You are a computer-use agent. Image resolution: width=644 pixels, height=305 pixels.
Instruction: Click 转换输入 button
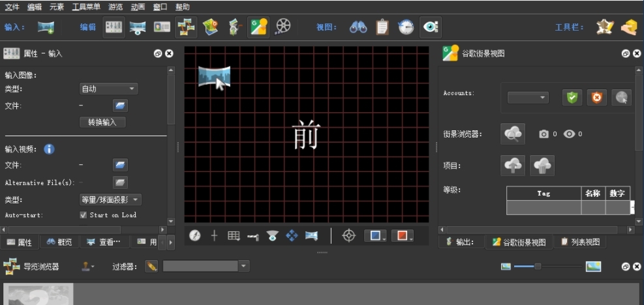point(102,123)
